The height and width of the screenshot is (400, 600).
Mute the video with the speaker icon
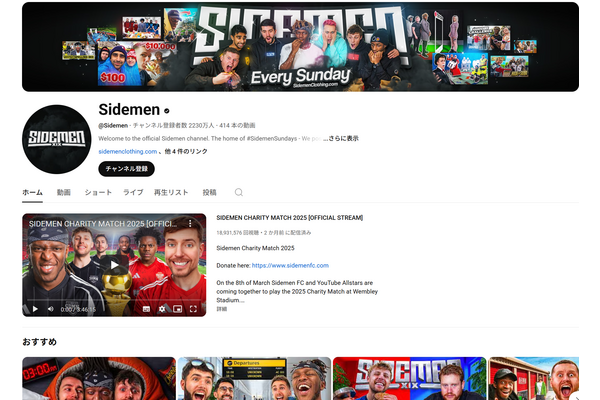(50, 308)
